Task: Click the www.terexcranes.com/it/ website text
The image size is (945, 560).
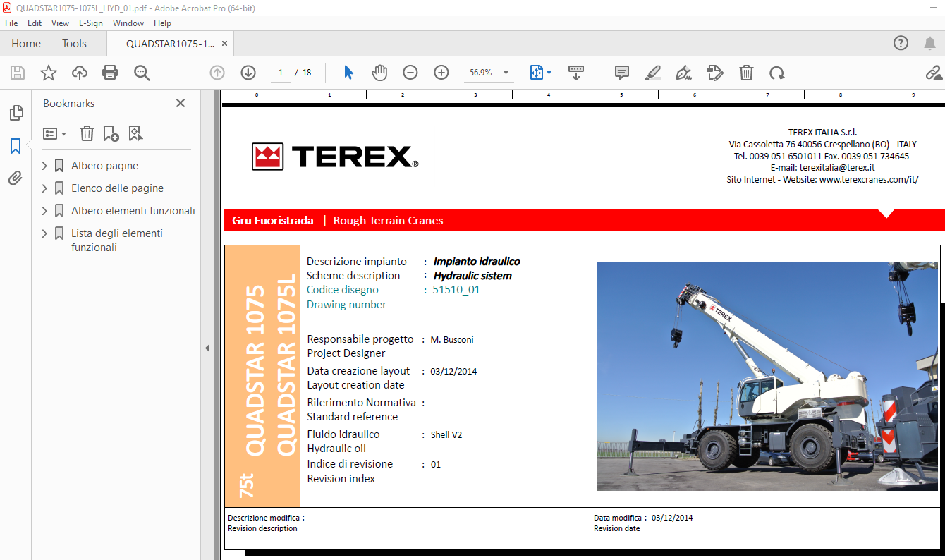Action: click(x=869, y=180)
